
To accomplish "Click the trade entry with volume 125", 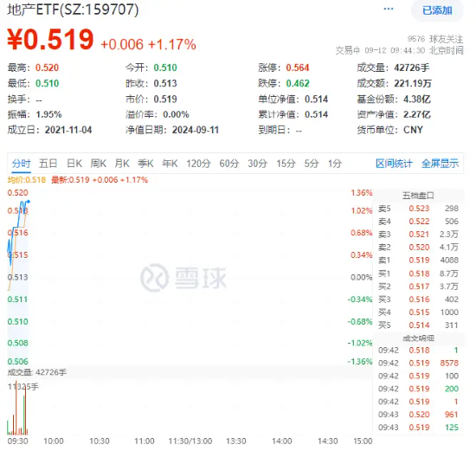I will [418, 428].
